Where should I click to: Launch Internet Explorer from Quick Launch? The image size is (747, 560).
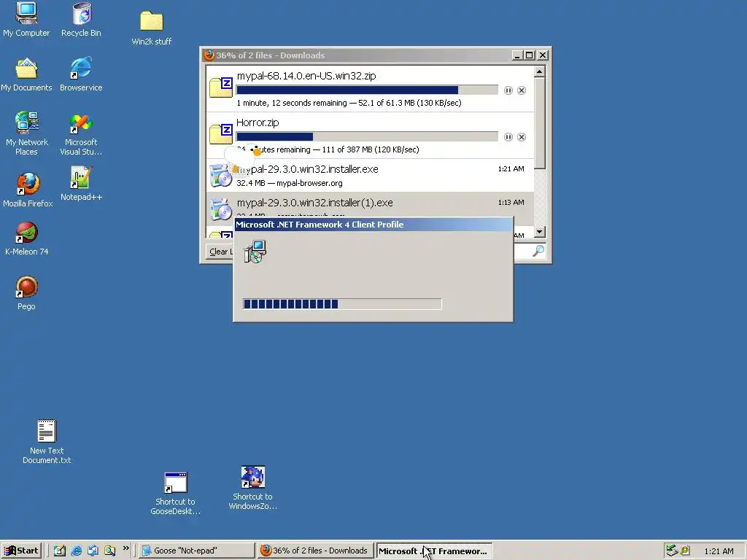(76, 551)
